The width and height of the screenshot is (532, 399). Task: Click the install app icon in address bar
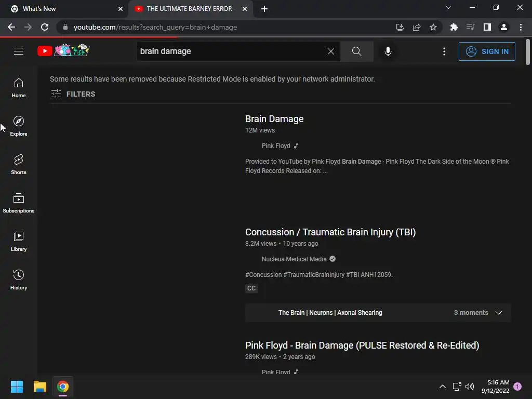click(x=400, y=27)
